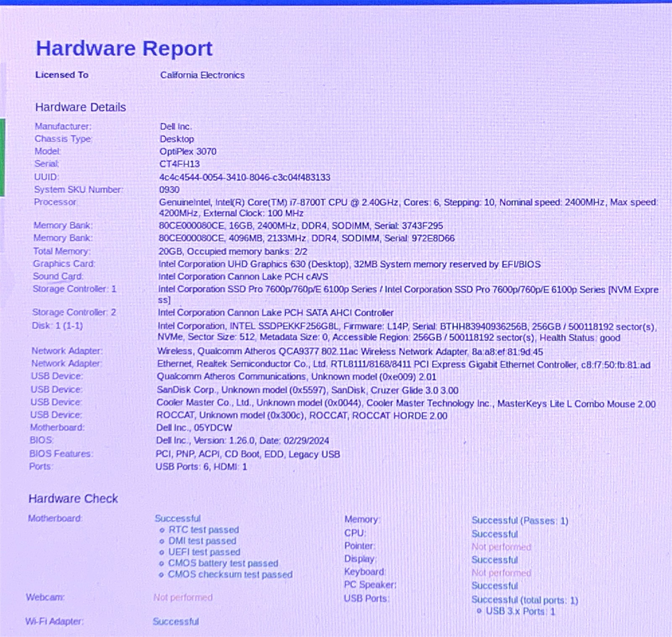
Task: Select the BIOS version 1.26.0 entry
Action: point(242,441)
